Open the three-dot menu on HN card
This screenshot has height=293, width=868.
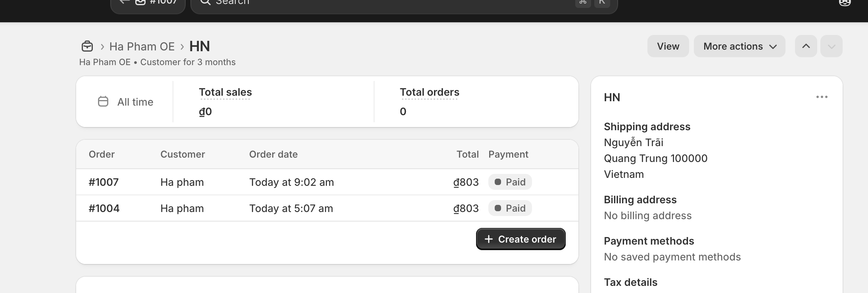click(822, 97)
